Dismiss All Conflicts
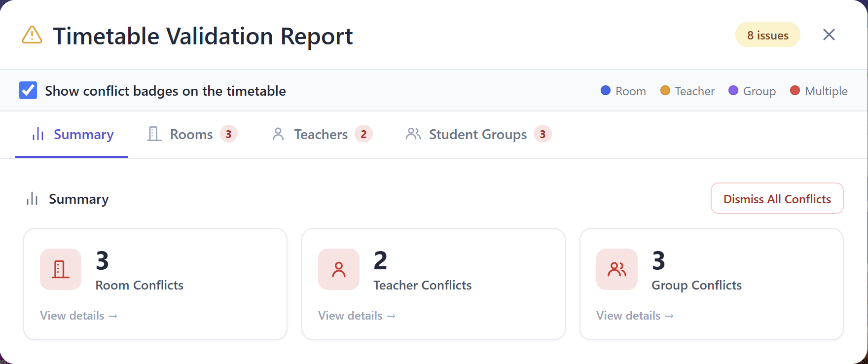868x364 pixels. 777,198
